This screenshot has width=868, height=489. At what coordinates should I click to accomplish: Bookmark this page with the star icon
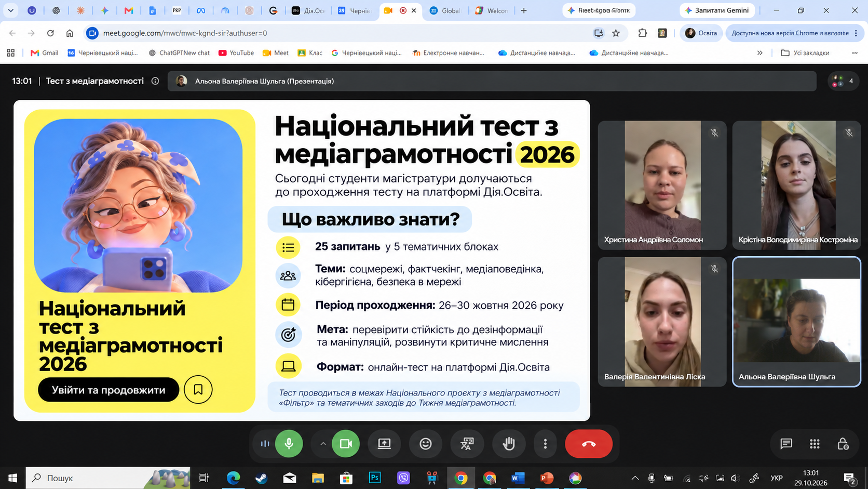point(616,33)
